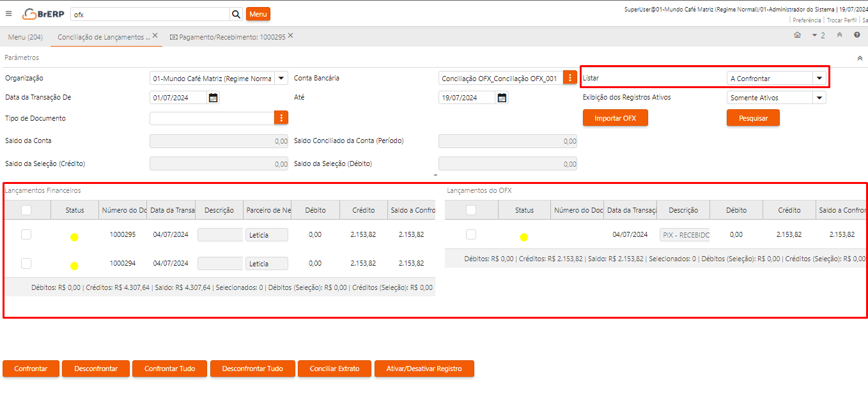
Task: Open calendar for Data da Transação De
Action: point(213,98)
